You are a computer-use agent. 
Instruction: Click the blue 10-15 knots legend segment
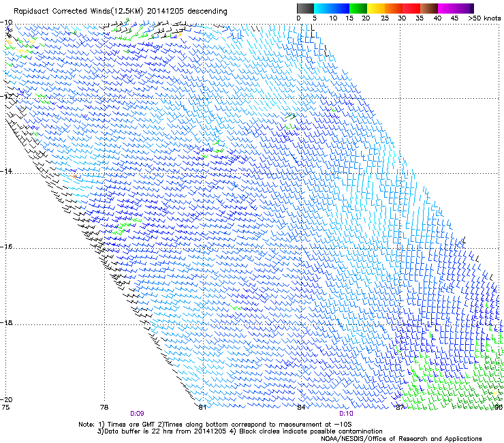click(x=341, y=8)
